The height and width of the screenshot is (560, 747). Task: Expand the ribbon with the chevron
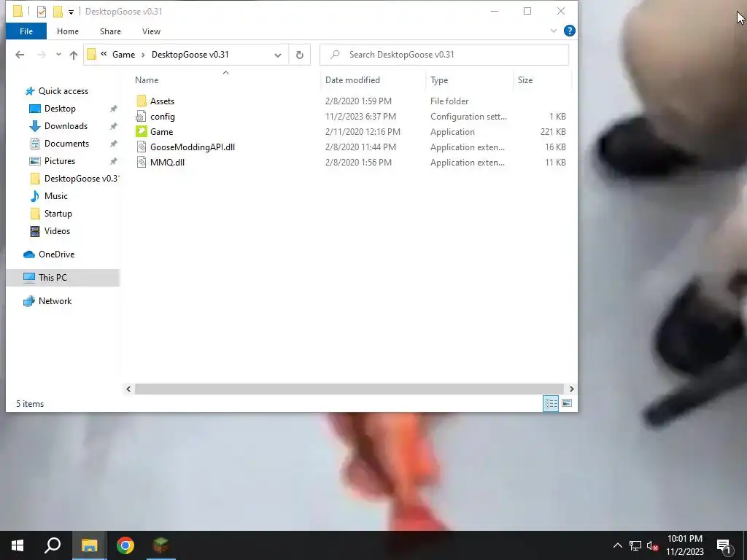click(x=554, y=31)
